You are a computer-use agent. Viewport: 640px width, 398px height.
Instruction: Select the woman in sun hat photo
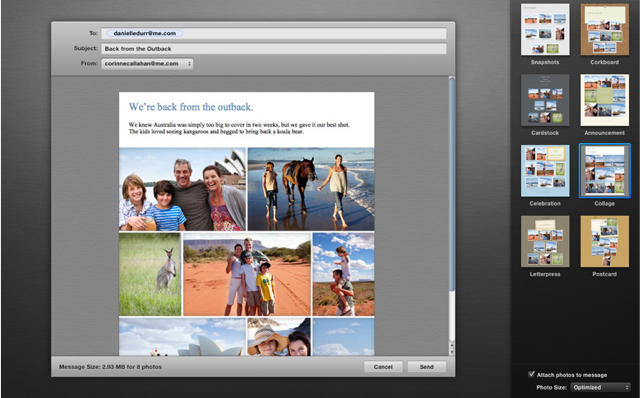click(279, 337)
